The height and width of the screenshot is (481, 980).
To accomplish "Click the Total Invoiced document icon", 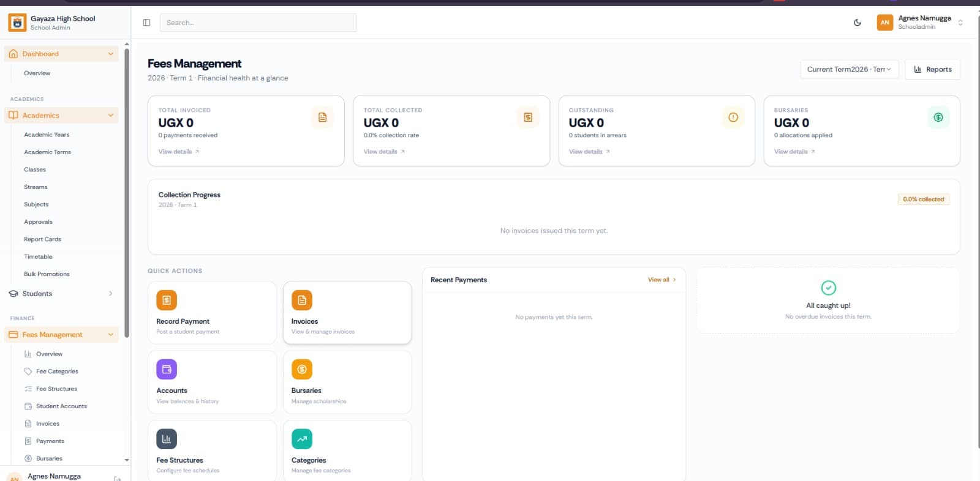I will 323,117.
